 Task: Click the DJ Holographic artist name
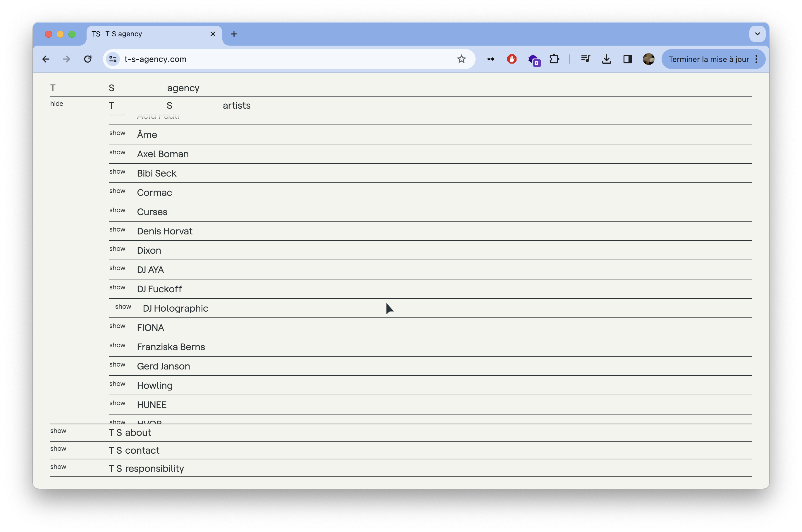click(175, 308)
